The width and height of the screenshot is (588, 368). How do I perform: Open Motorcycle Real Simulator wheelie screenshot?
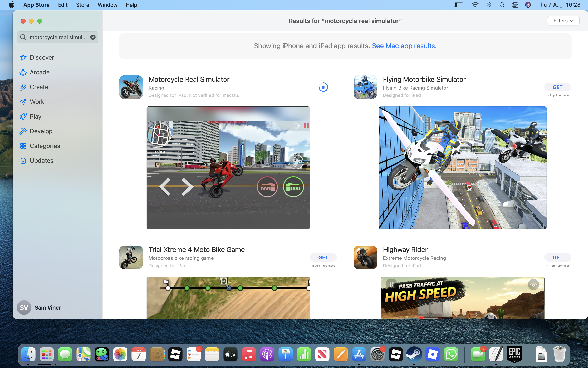point(228,168)
